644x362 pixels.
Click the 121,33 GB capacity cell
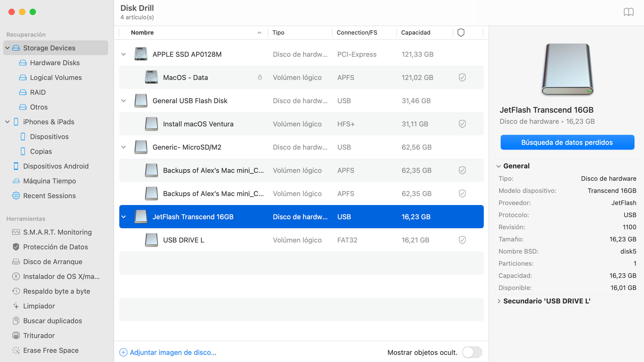pos(418,54)
